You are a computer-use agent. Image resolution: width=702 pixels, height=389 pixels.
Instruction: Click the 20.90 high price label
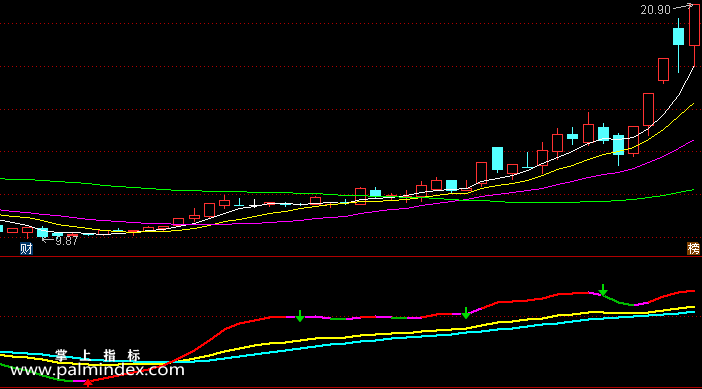[x=655, y=10]
